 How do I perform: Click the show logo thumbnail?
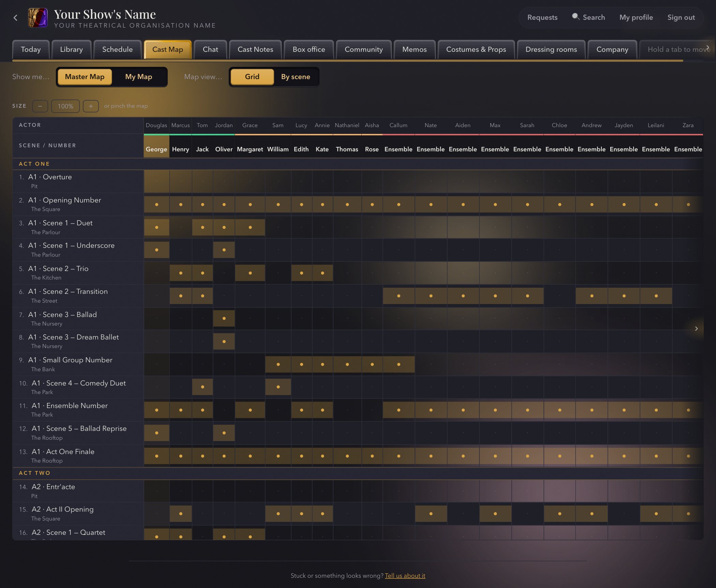(x=38, y=18)
